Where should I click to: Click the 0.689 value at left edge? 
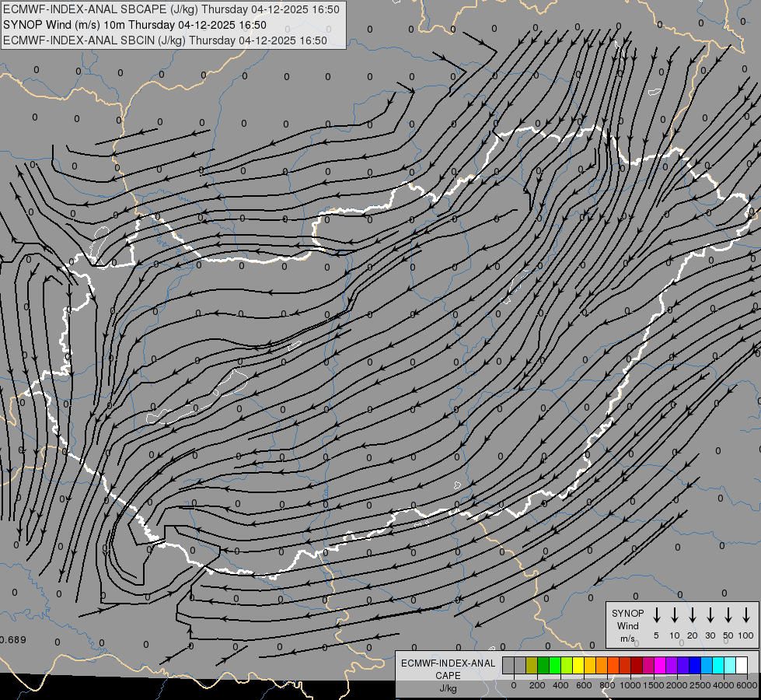tap(13, 640)
